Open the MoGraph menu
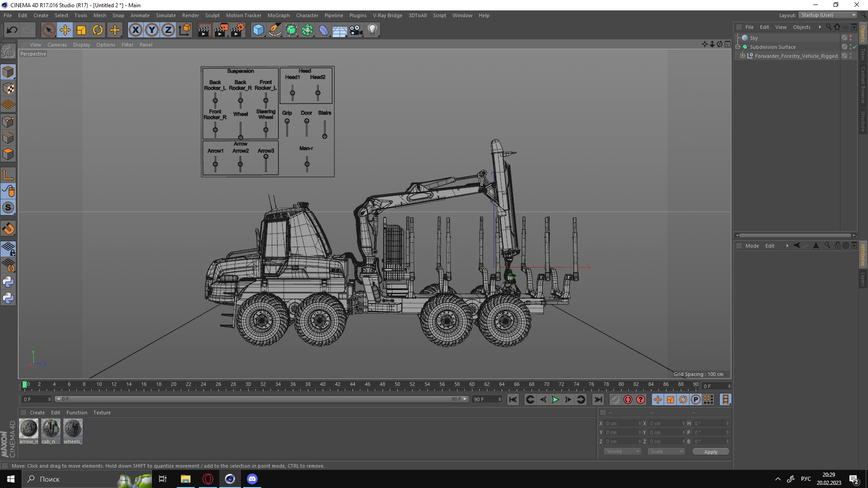The image size is (868, 488). [x=278, y=15]
